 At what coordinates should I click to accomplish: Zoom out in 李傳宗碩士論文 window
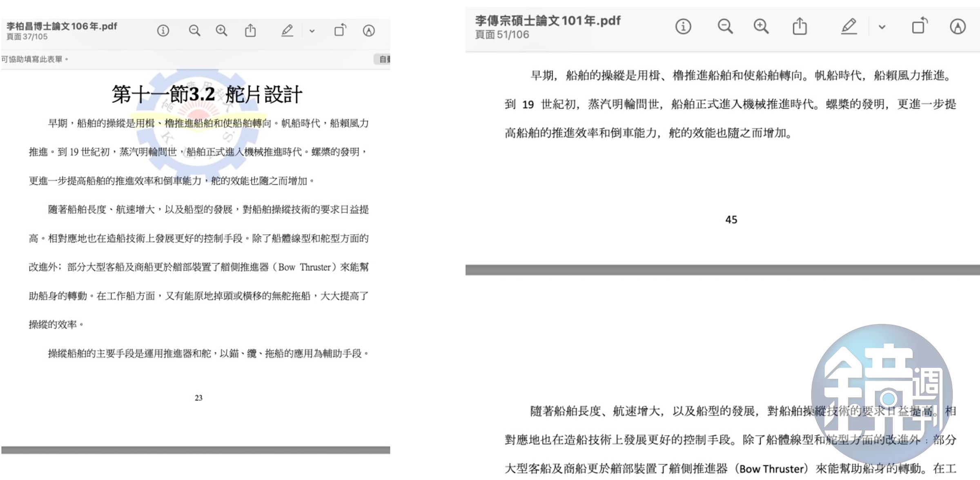click(x=725, y=27)
